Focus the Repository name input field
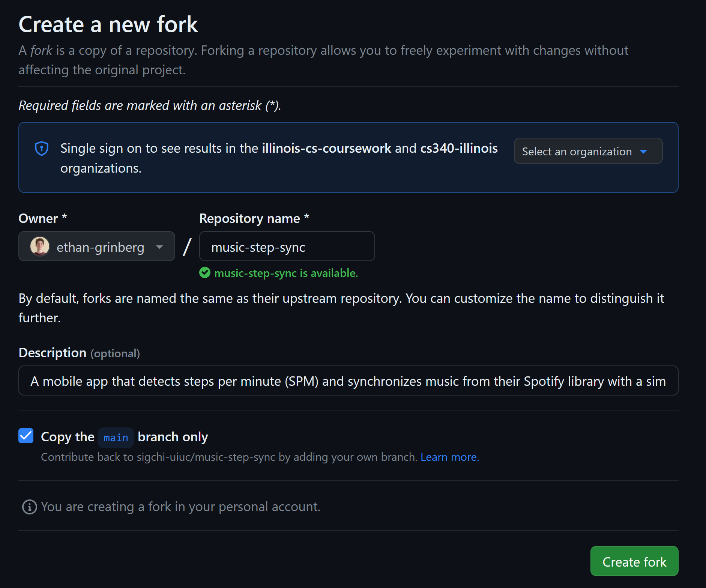The height and width of the screenshot is (588, 706). tap(287, 247)
